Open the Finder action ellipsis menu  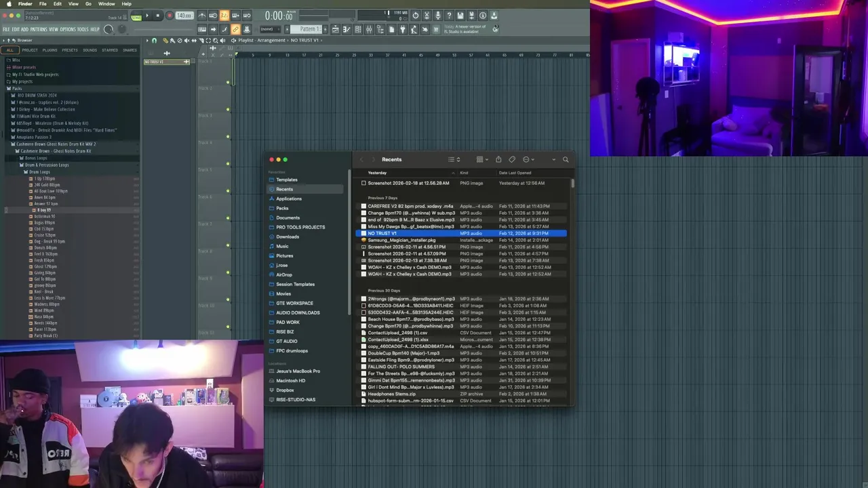528,159
